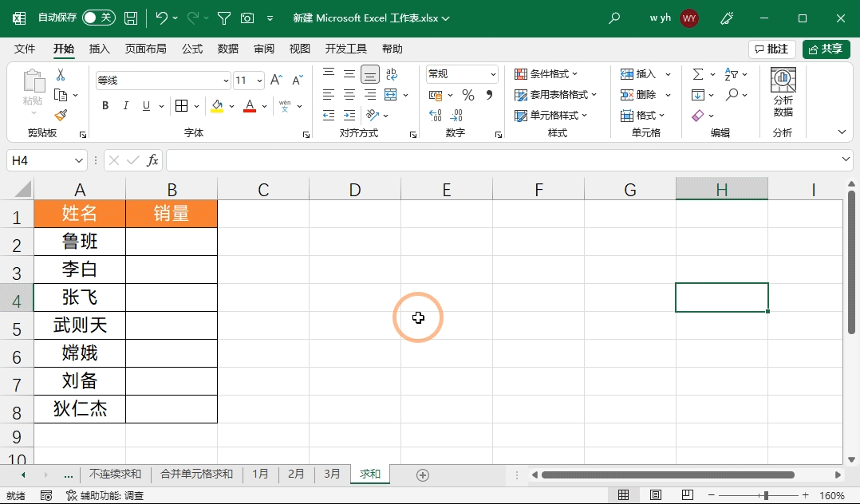Expand the formula bar
The height and width of the screenshot is (504, 860).
[845, 159]
